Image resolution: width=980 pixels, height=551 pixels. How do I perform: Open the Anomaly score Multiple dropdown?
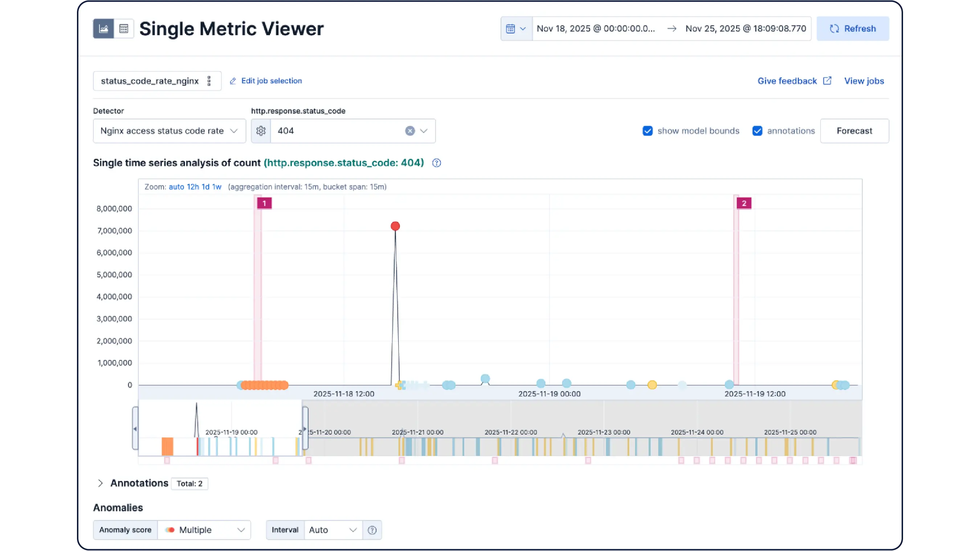pos(204,530)
